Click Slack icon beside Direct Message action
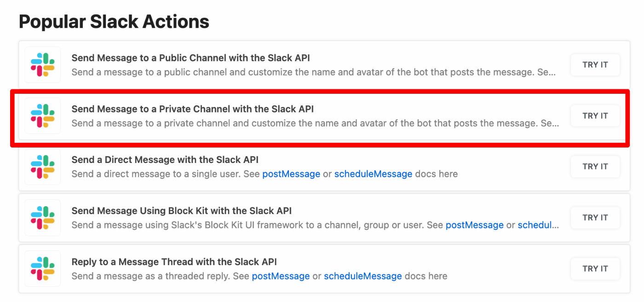 [43, 167]
